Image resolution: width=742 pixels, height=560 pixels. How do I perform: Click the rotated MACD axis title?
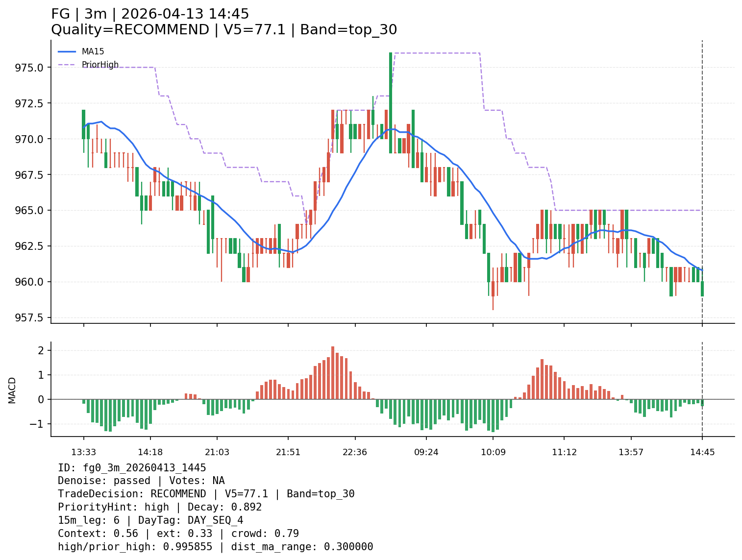click(12, 390)
